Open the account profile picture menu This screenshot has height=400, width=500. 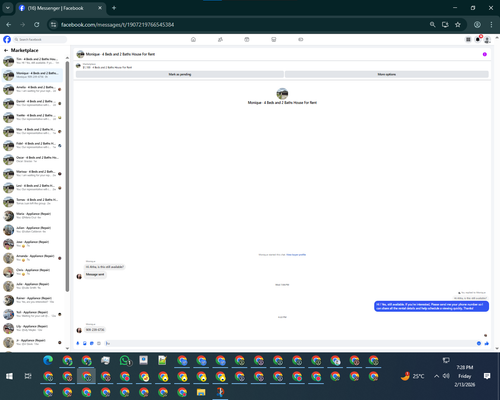[x=487, y=40]
